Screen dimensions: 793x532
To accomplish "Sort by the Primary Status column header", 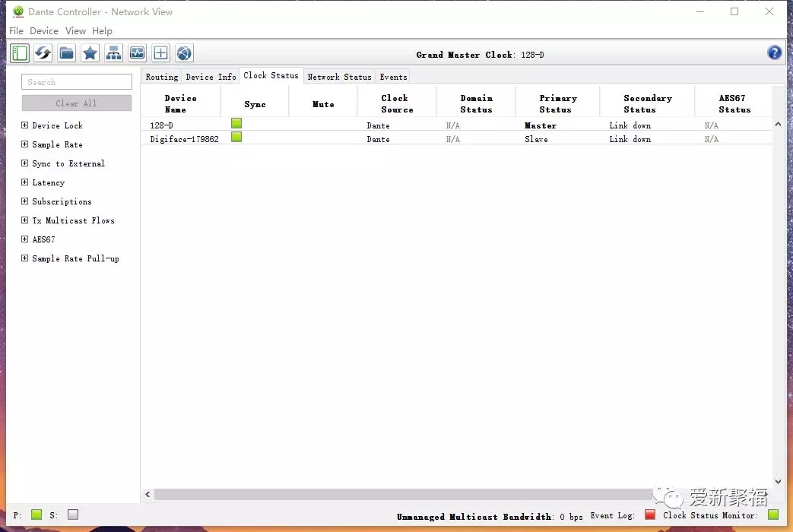I will [x=557, y=103].
